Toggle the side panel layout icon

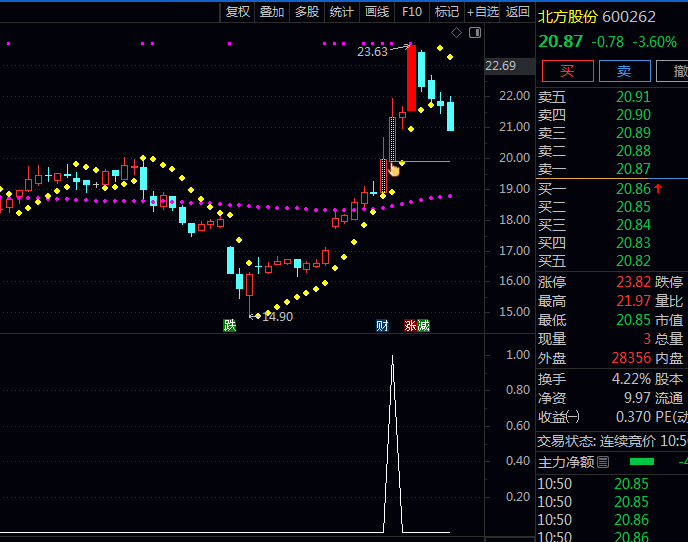(x=475, y=32)
